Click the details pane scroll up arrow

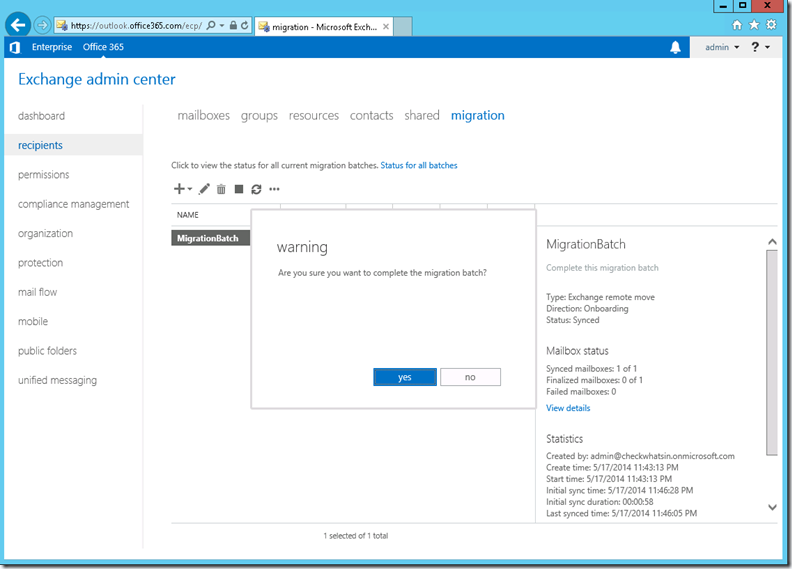click(772, 242)
